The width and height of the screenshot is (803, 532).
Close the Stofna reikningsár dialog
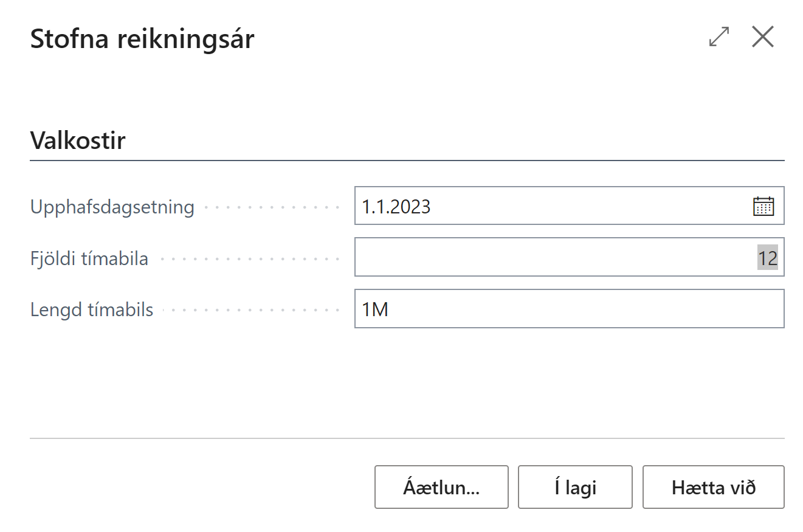[762, 38]
